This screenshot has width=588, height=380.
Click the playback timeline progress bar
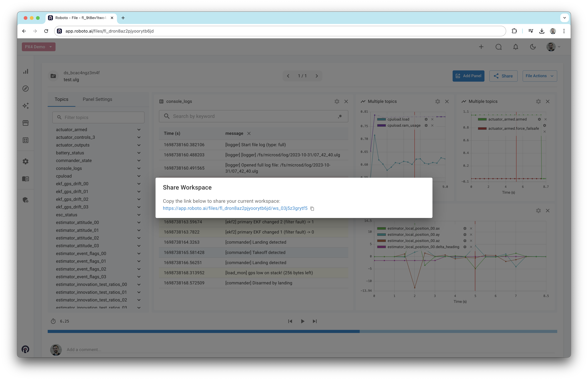(x=302, y=331)
